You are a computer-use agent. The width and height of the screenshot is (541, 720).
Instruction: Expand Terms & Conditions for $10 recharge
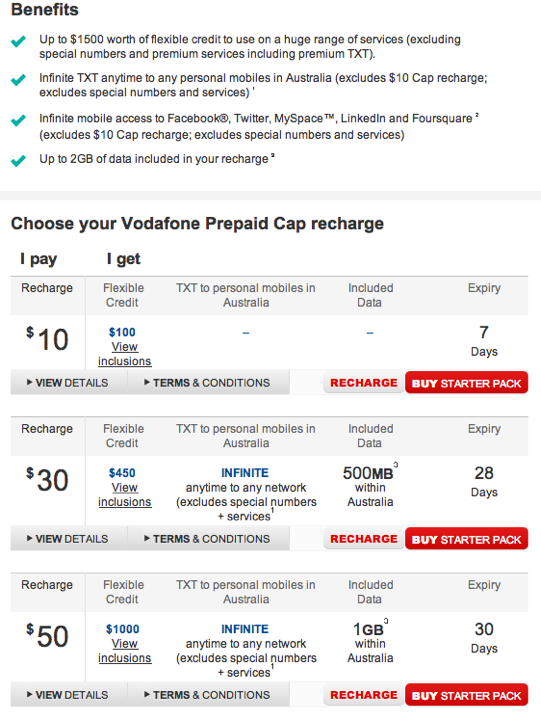pyautogui.click(x=207, y=382)
